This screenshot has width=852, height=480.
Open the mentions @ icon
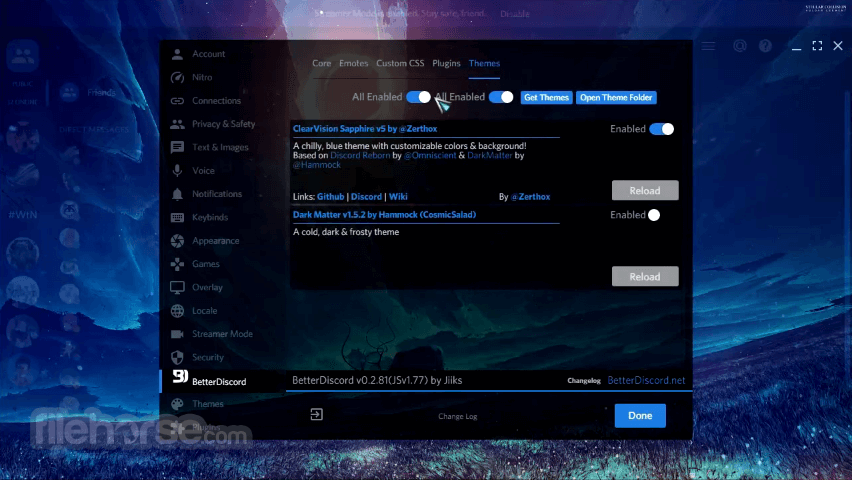coord(740,46)
